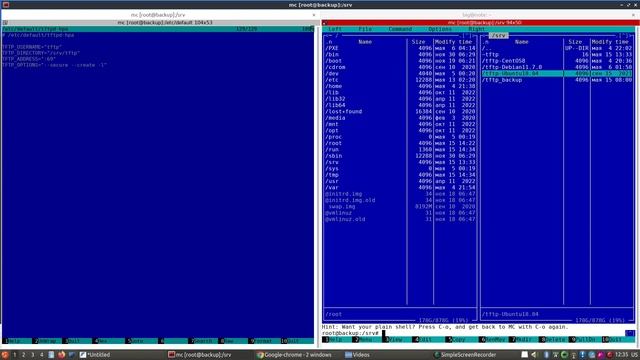640x360 pixels.
Task: Click the Size column header in the left panel
Action: (x=418, y=42)
